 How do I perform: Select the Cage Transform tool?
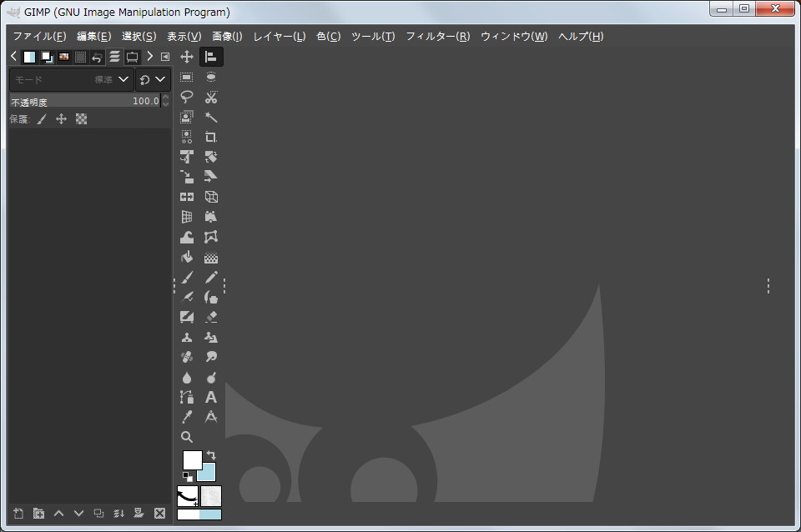pyautogui.click(x=211, y=237)
